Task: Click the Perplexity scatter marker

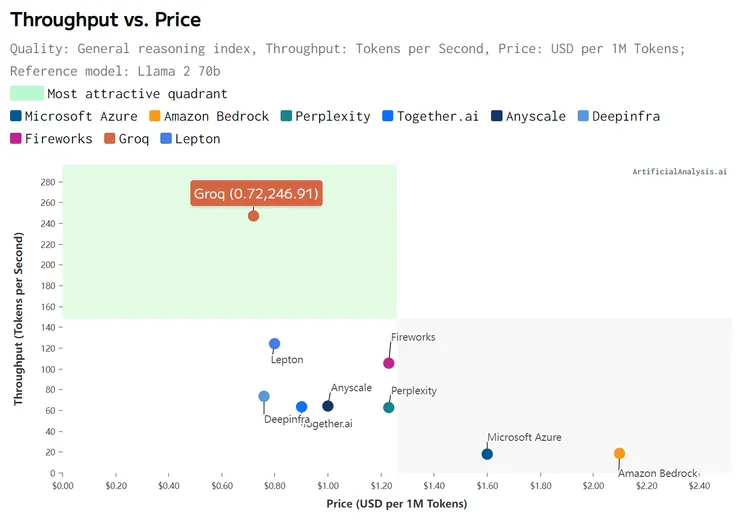Action: pyautogui.click(x=389, y=407)
